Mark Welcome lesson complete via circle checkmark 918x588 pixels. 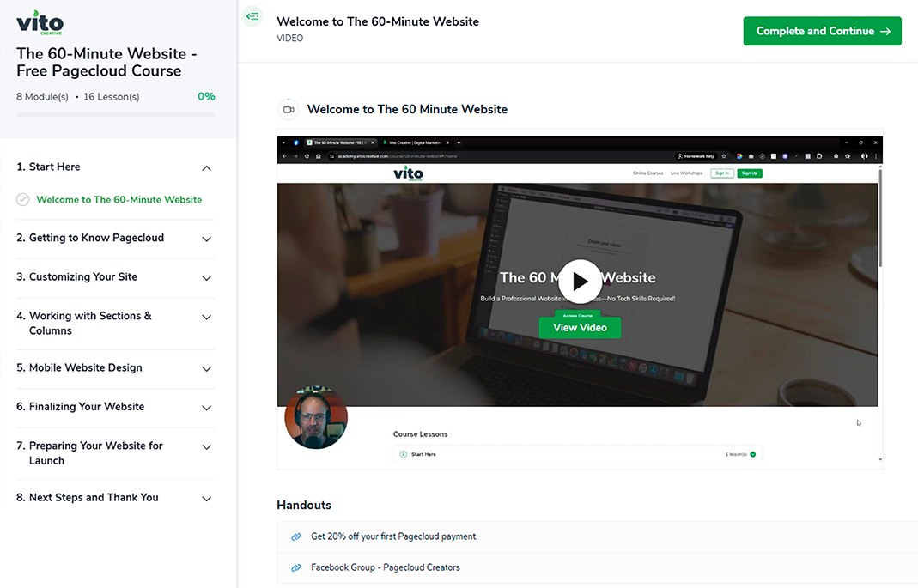(23, 200)
